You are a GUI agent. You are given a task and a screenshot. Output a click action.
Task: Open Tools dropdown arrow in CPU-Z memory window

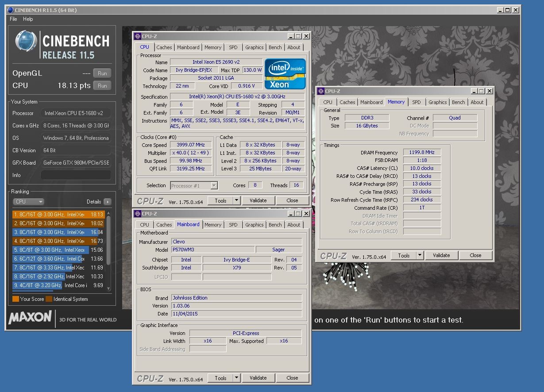click(420, 255)
